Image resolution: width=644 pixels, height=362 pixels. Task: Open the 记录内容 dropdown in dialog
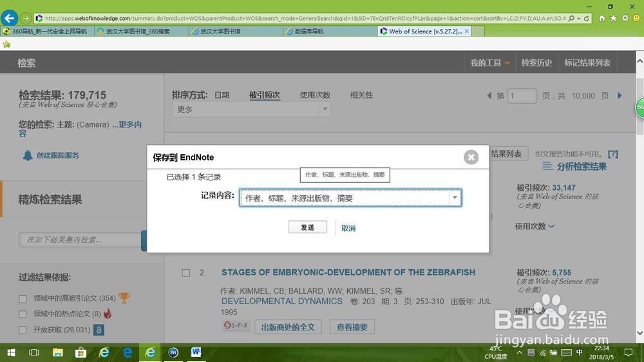(x=455, y=198)
